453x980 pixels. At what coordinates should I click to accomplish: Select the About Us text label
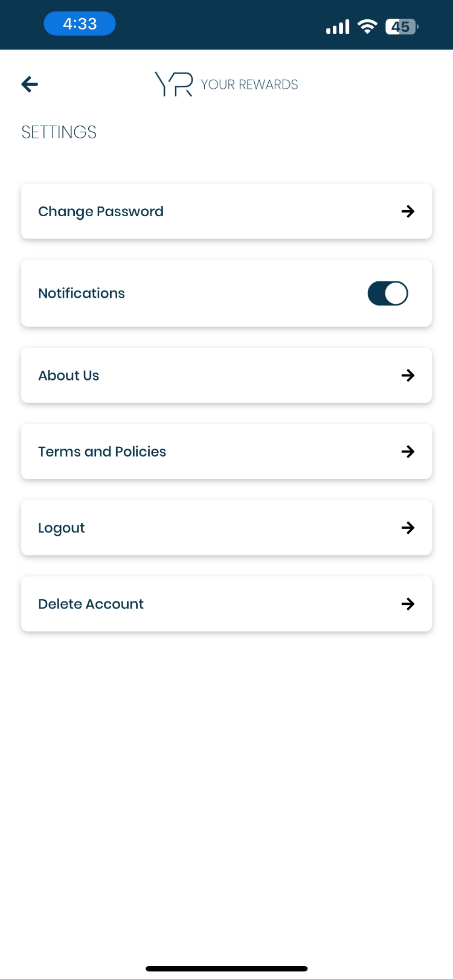[x=69, y=376]
